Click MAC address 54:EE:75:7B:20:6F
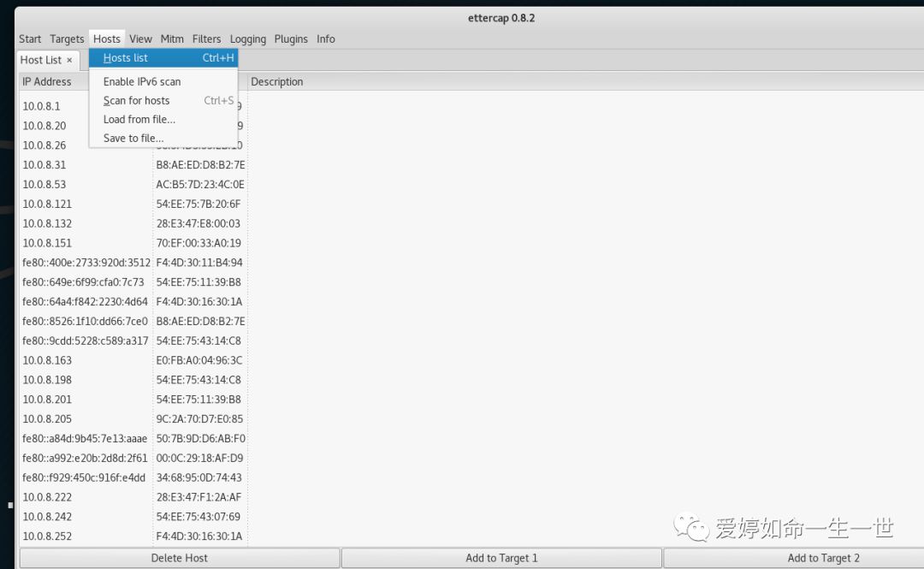Screen dimensions: 924x569 tap(198, 204)
